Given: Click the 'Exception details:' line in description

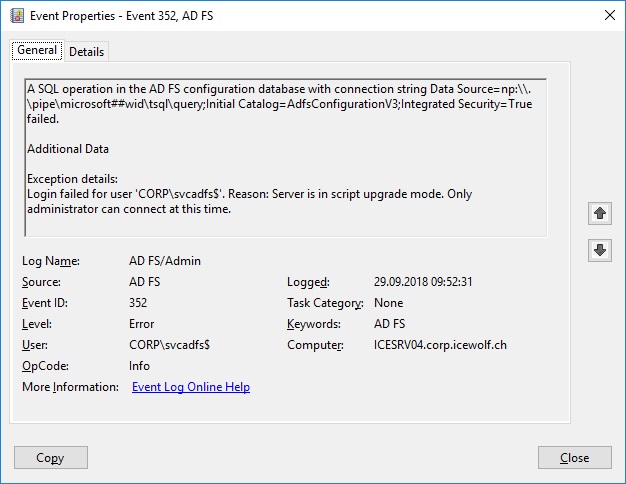Looking at the screenshot, I should (72, 179).
